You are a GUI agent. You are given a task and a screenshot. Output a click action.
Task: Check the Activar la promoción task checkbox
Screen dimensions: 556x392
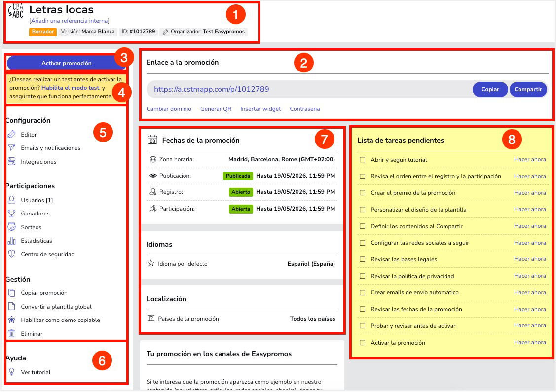(363, 343)
